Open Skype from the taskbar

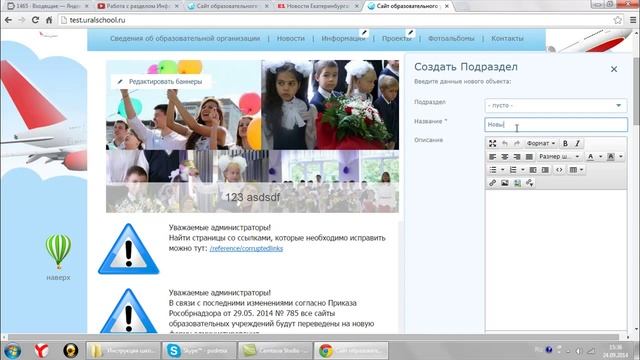point(200,350)
